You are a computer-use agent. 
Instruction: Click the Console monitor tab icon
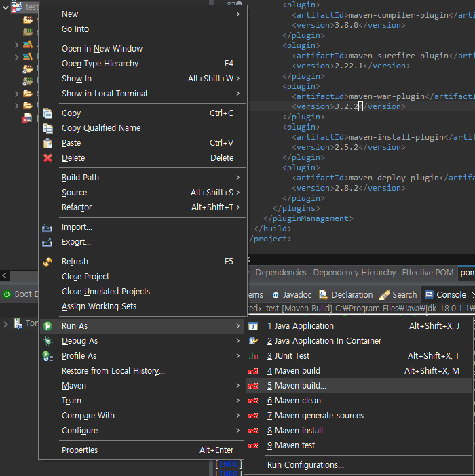(x=429, y=294)
